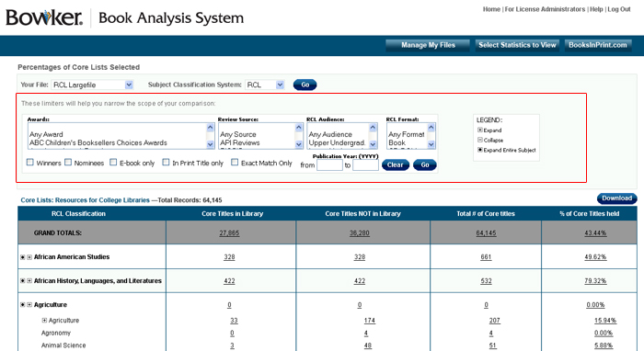Tick the Nominees checkbox
The height and width of the screenshot is (351, 644).
coord(68,163)
